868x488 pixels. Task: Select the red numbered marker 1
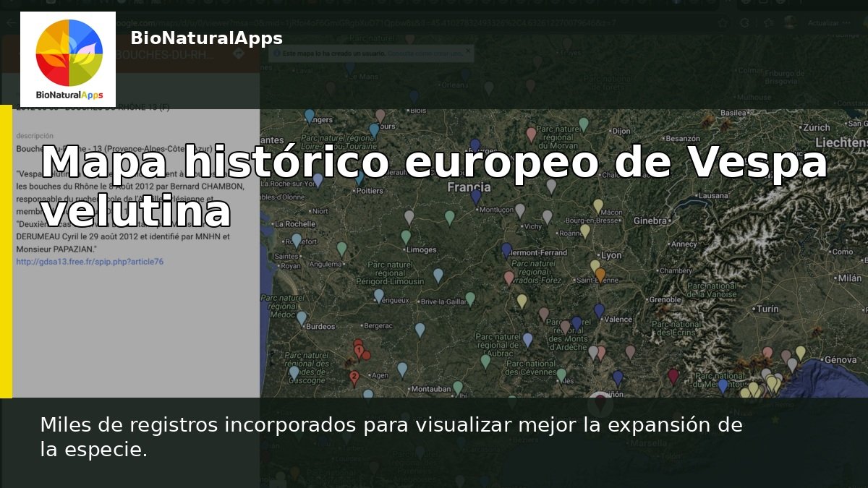[359, 352]
